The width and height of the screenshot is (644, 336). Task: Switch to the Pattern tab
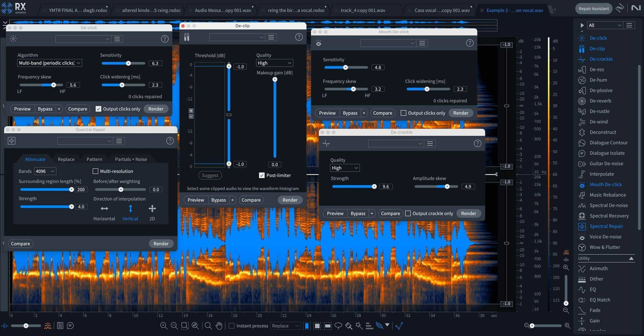tap(94, 159)
